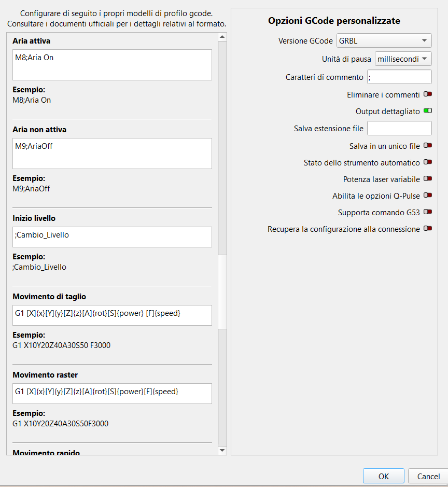Toggle the Eliminare i commenti switch
This screenshot has height=487, width=448.
[x=427, y=94]
